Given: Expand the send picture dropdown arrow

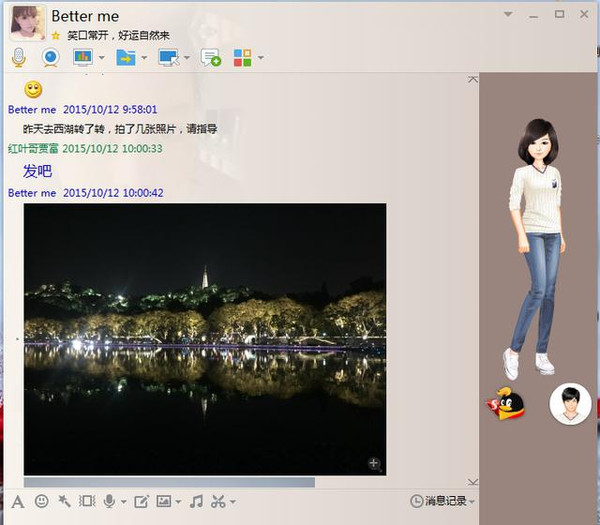Looking at the screenshot, I should [178, 502].
